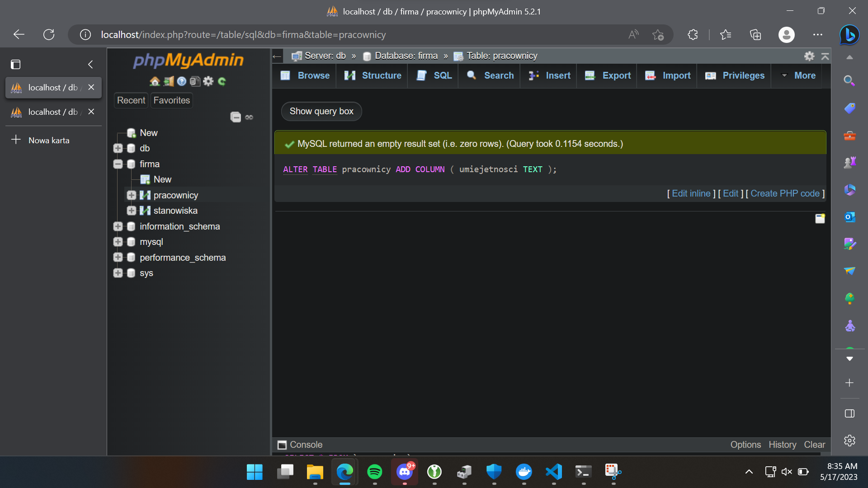Open the Privileges tab
This screenshot has width=868, height=488.
735,75
